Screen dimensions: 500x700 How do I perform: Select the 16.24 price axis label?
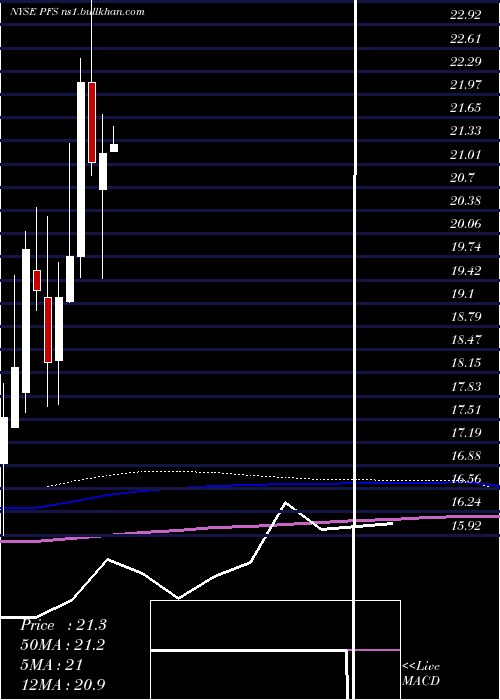466,503
